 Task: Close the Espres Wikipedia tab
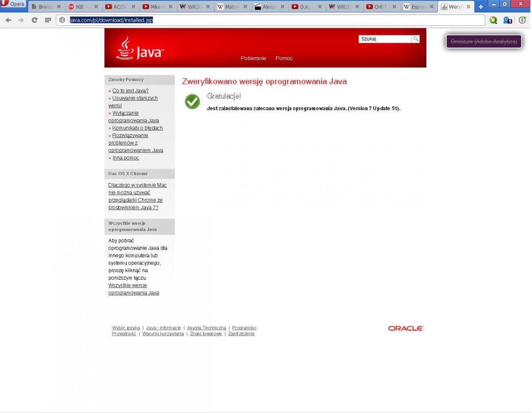431,7
